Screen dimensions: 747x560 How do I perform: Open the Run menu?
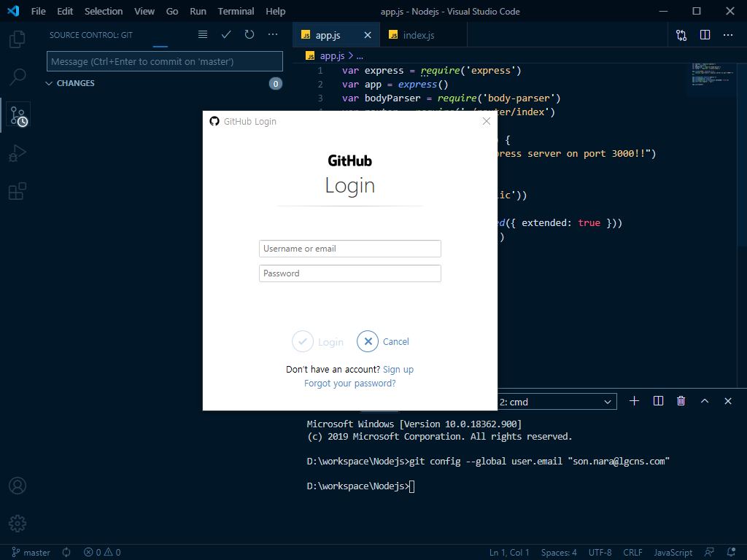coord(198,12)
